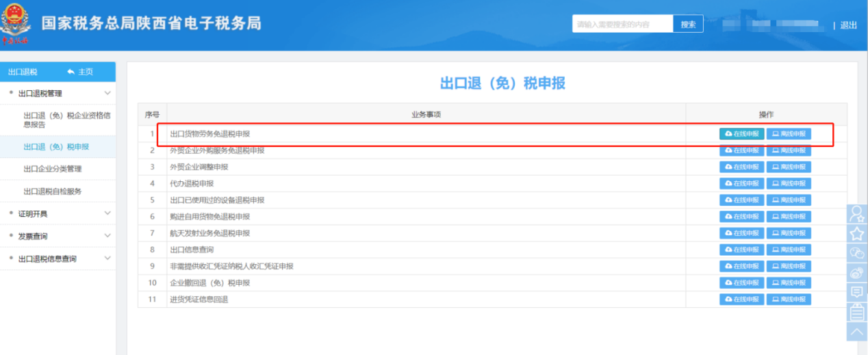Click the 搜索 search button
This screenshot has width=868, height=355.
688,25
